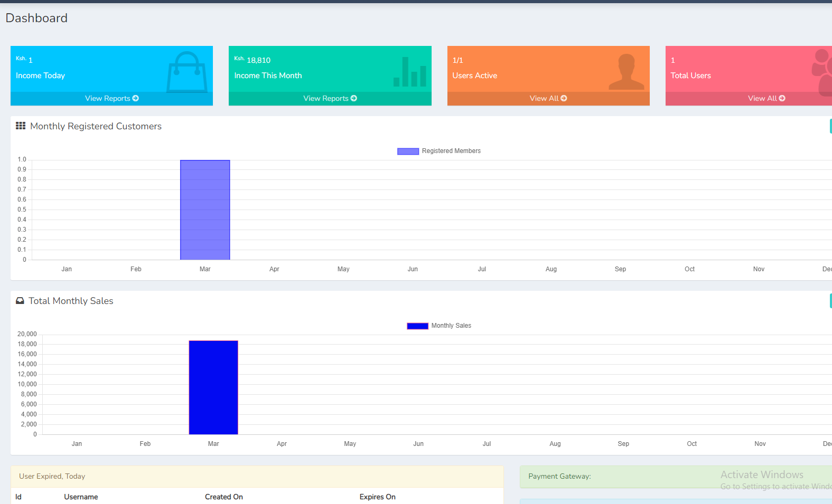
Task: Open View All under Users Active
Action: tap(548, 99)
